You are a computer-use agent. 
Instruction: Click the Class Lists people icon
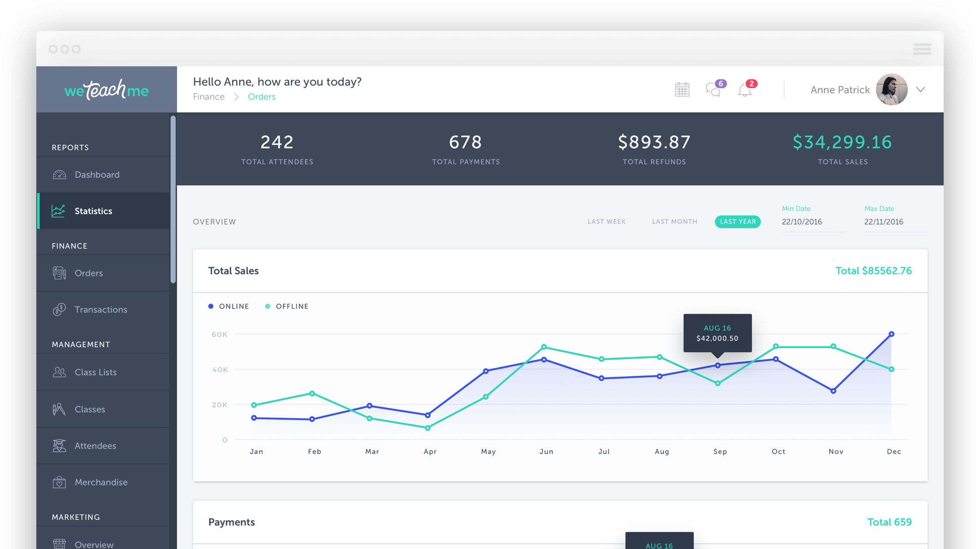(x=59, y=372)
